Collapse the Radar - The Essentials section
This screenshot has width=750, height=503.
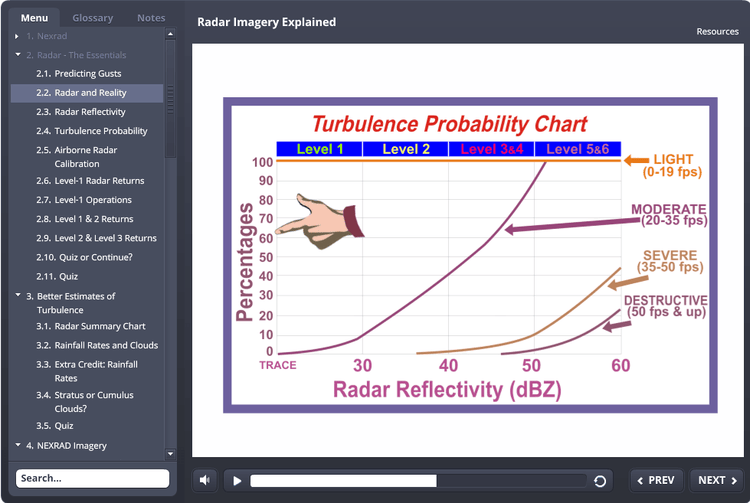pos(18,55)
